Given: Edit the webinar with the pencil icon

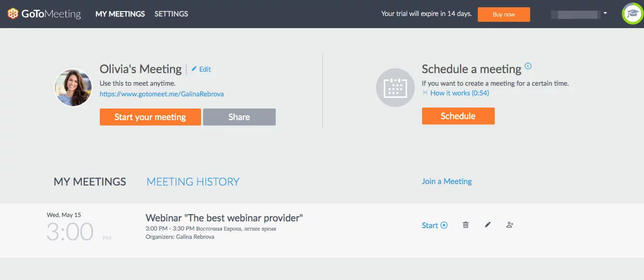Looking at the screenshot, I should (x=487, y=225).
